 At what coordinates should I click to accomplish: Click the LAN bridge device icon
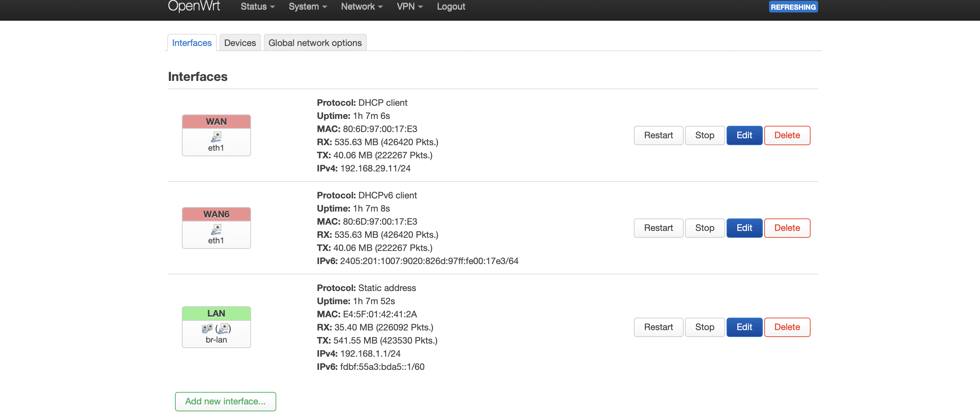pyautogui.click(x=207, y=328)
